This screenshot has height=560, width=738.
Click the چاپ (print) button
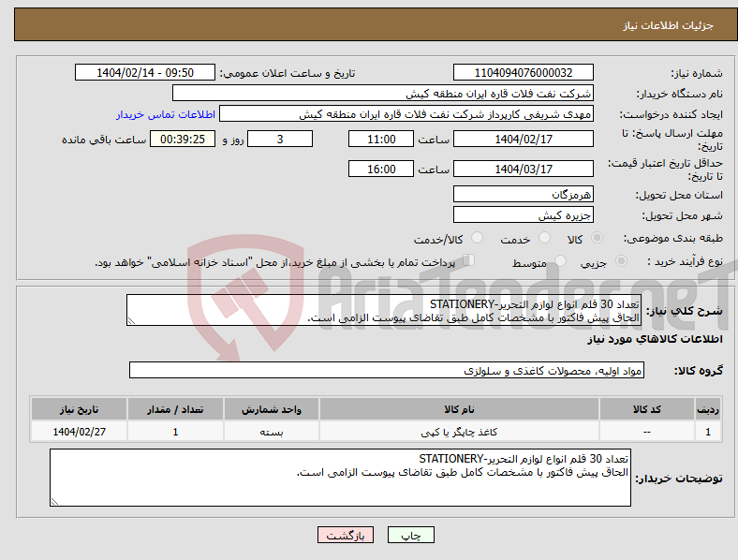[x=410, y=535]
